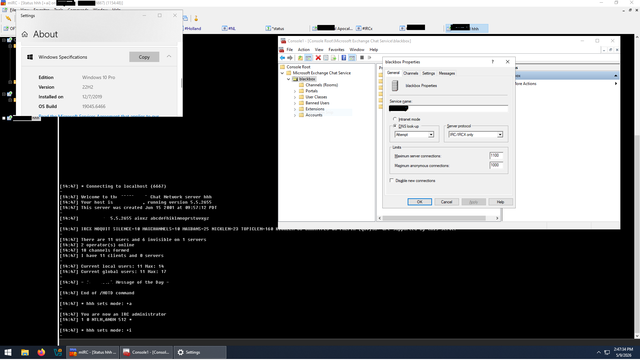Switch to the #IRCx channel tab in mIRC
640x360 pixels.
364,29
